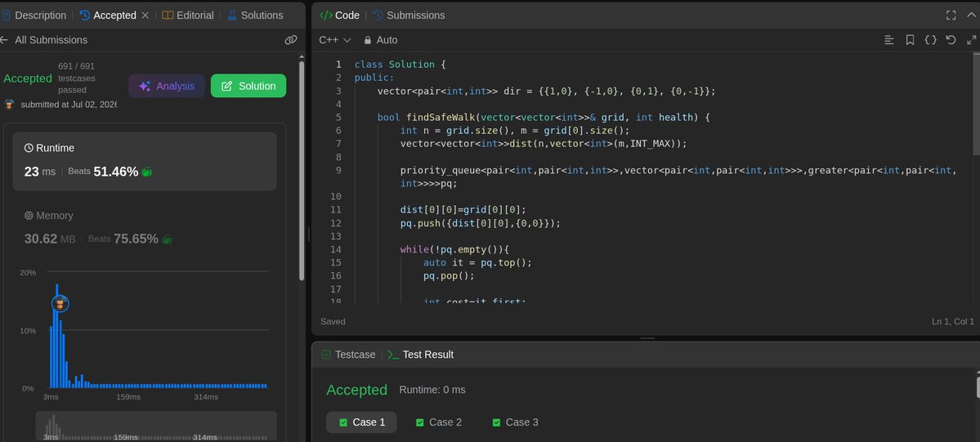Click the purple Analysis button
Viewport: 980px width, 442px height.
[x=167, y=86]
